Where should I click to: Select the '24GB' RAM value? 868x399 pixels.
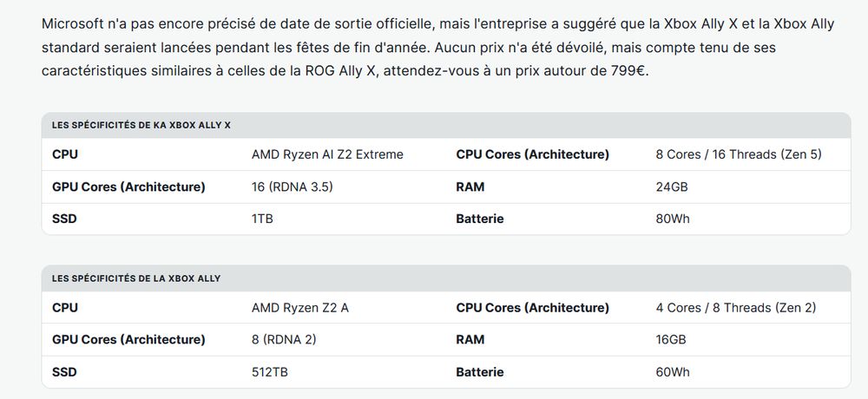point(671,186)
